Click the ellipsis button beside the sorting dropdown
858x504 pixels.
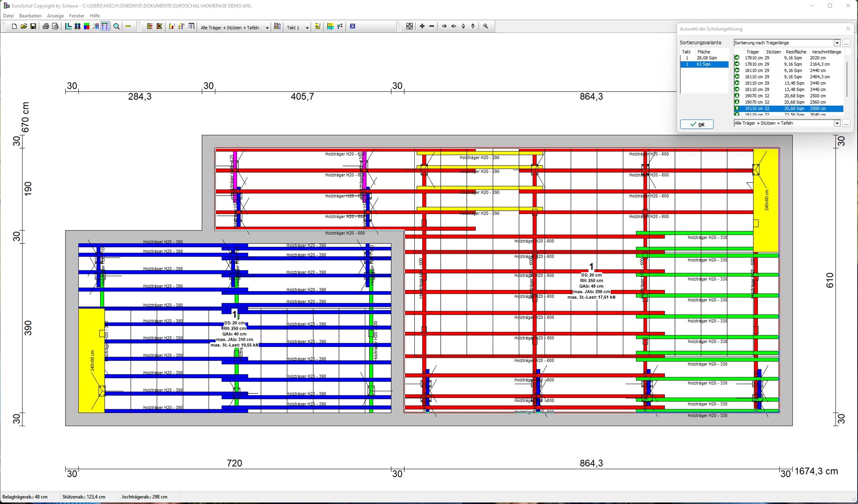tap(846, 43)
